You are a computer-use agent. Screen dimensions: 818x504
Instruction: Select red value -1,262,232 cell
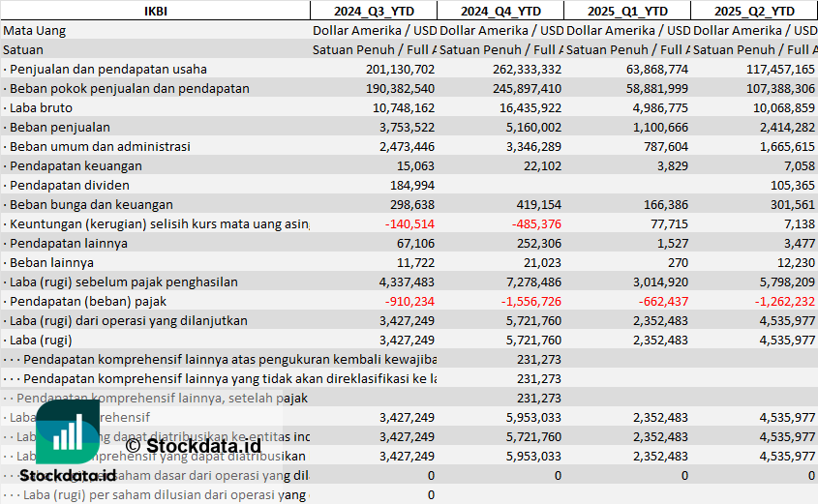[x=785, y=301]
